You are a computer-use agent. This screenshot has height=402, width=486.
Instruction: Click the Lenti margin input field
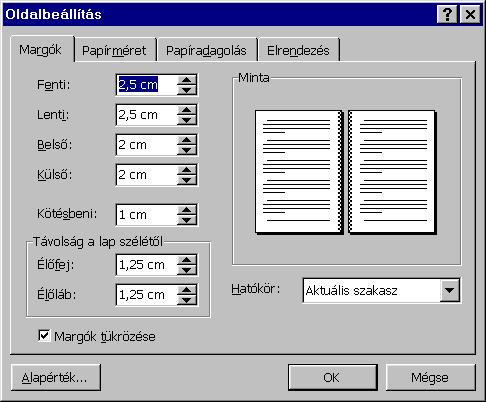click(x=147, y=115)
